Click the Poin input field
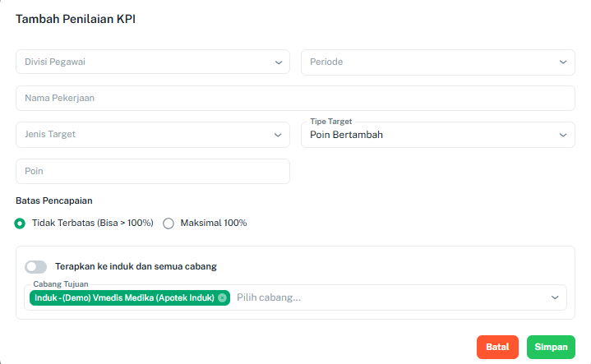Image resolution: width=591 pixels, height=364 pixels. pos(153,172)
